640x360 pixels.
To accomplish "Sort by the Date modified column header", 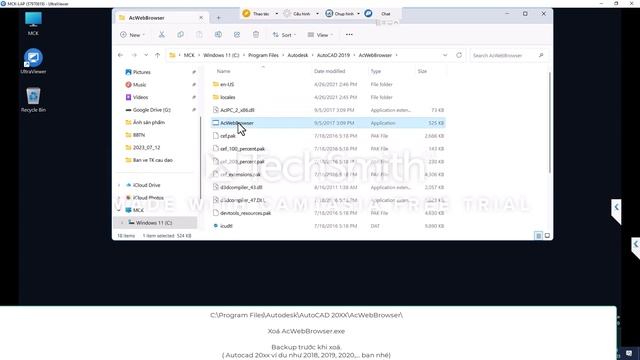I will coord(329,71).
